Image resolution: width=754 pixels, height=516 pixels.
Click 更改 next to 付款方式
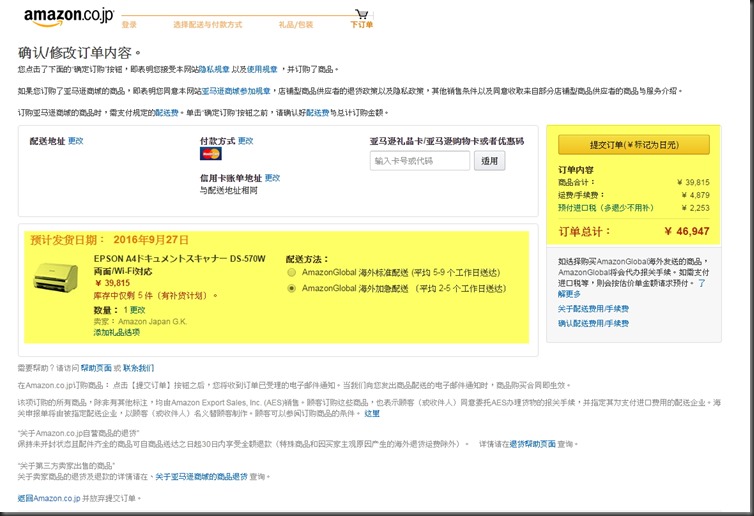click(246, 141)
